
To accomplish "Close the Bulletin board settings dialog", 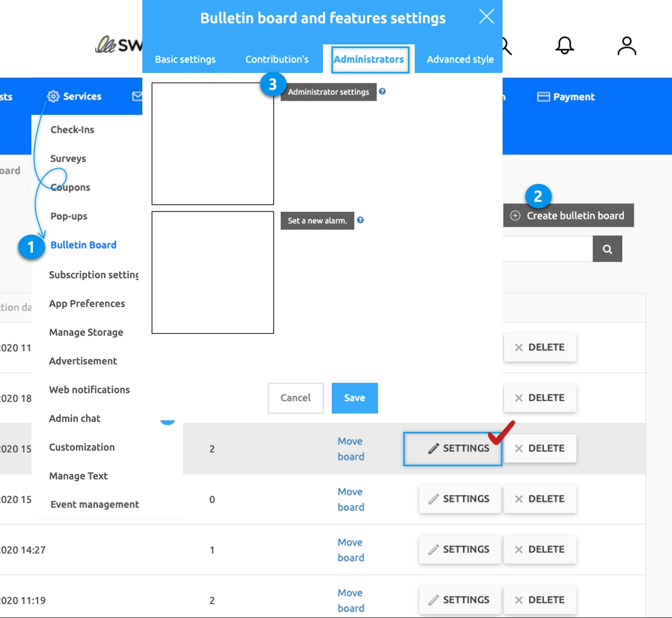I will 487,16.
